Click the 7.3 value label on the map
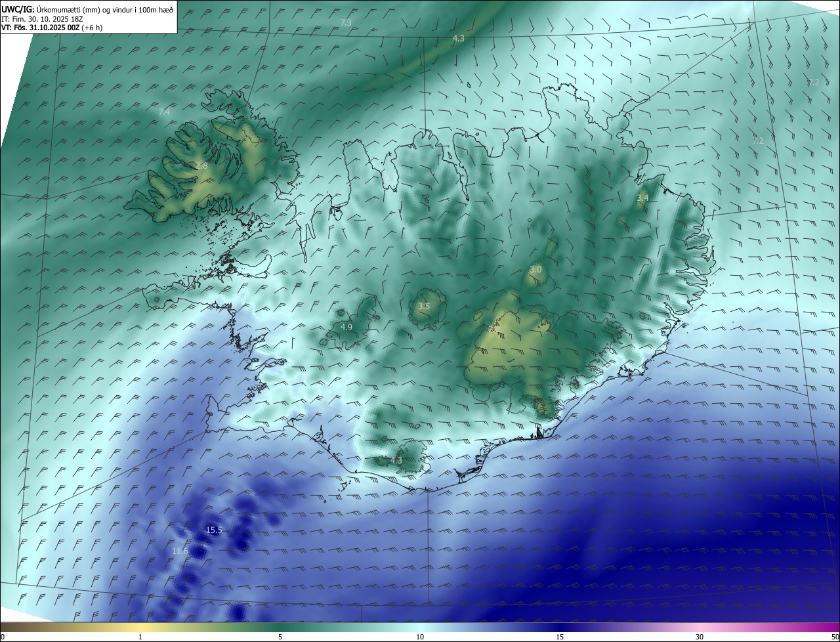 346,22
